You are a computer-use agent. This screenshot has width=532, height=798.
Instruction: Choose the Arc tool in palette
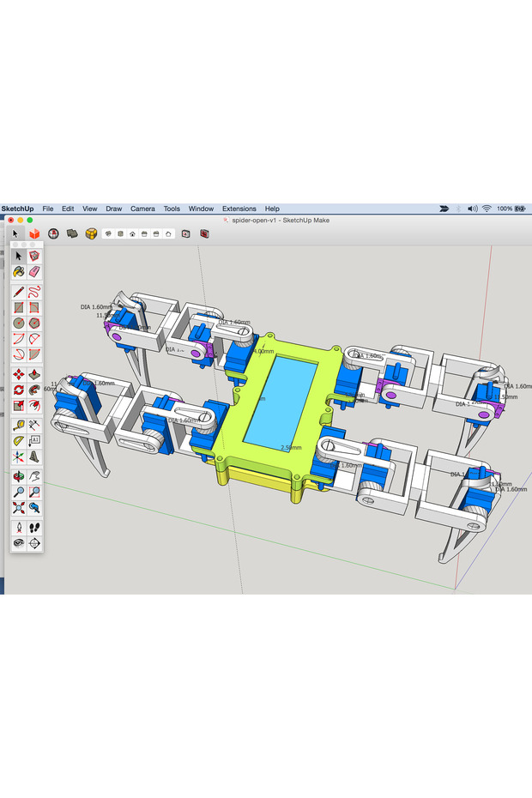[x=19, y=339]
